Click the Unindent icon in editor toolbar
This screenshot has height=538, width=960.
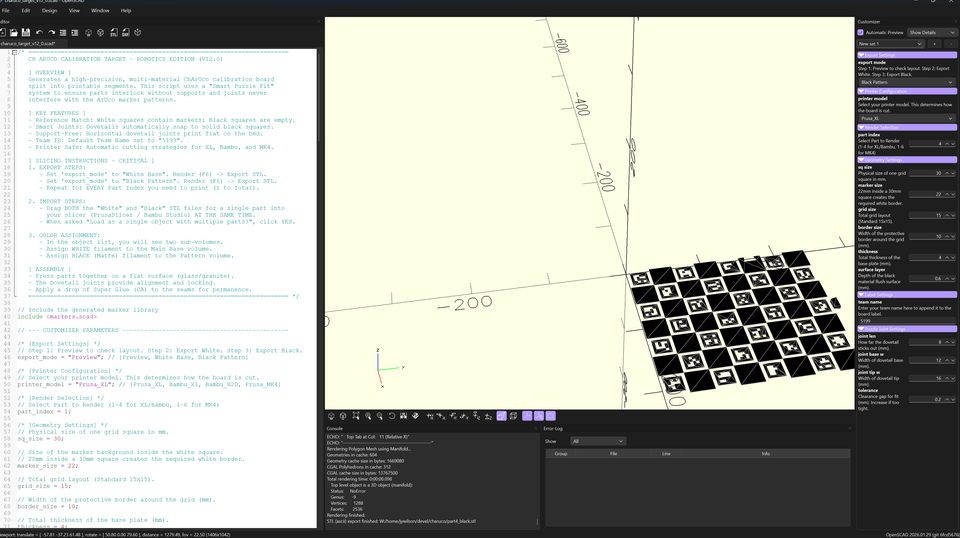pos(62,32)
